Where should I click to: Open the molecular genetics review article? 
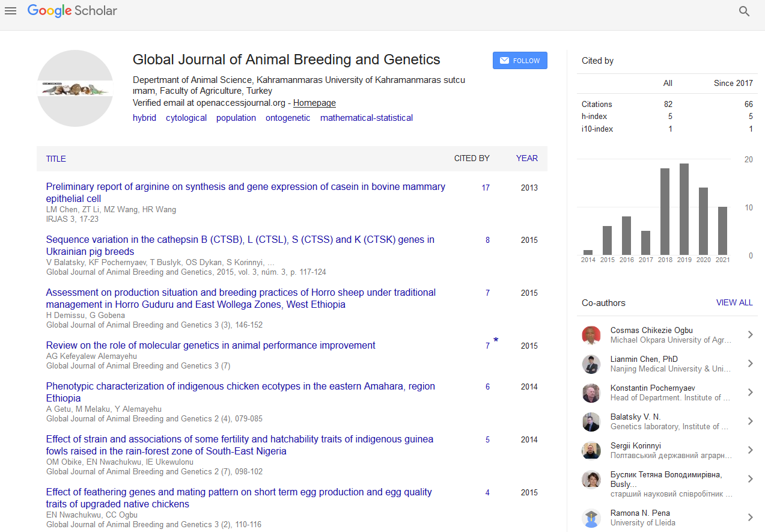[x=211, y=345]
